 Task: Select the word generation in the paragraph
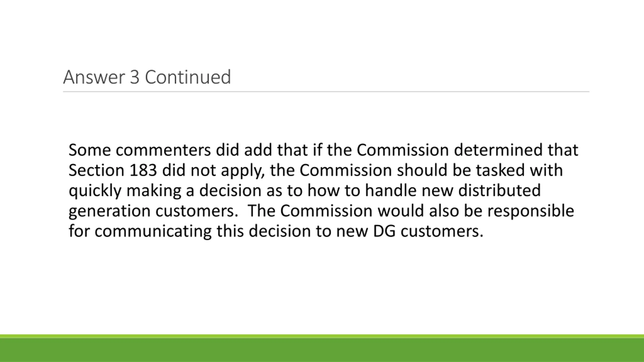(109, 211)
